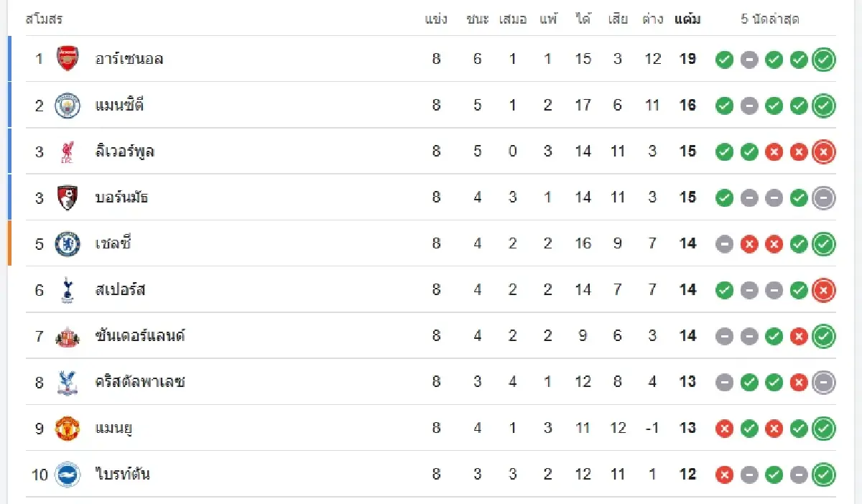
Task: Click Arsenal's latest match win indicator
Action: 824,60
